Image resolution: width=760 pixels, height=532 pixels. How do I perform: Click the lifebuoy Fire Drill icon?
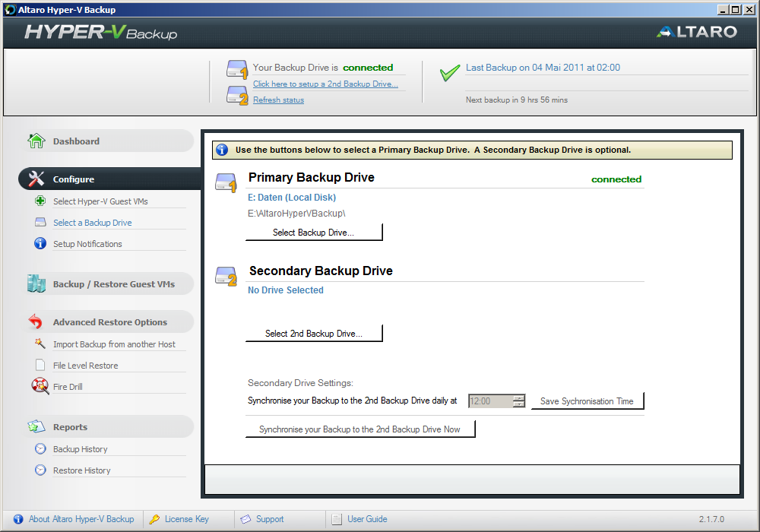coord(40,386)
